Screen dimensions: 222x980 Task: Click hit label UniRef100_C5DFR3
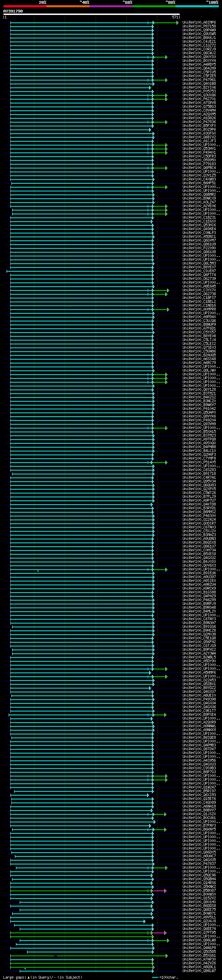pyautogui.click(x=199, y=156)
